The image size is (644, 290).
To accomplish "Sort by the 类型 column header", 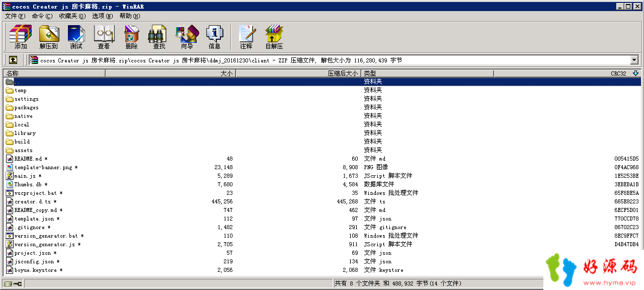I will tap(428, 74).
